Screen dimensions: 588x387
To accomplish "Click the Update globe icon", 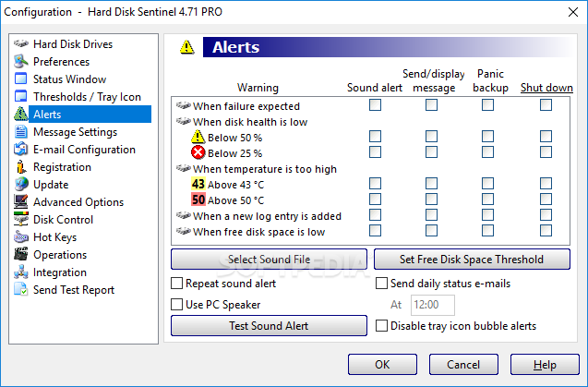I will click(x=21, y=185).
